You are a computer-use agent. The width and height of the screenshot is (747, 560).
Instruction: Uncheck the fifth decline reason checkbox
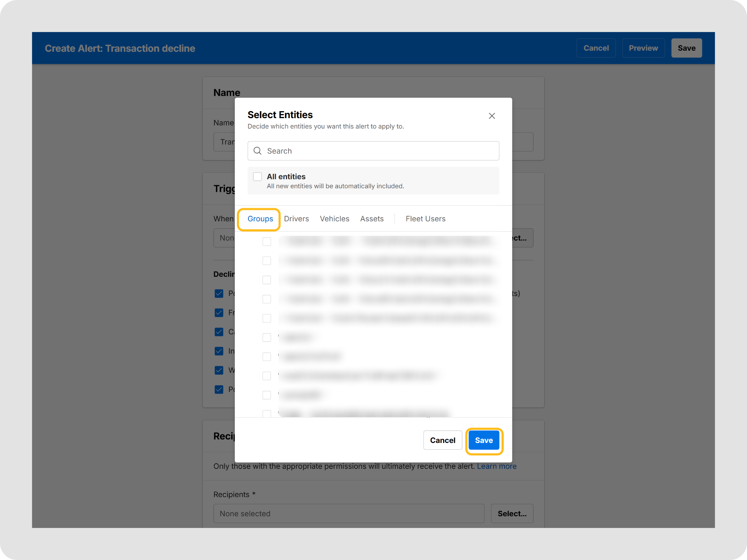219,370
